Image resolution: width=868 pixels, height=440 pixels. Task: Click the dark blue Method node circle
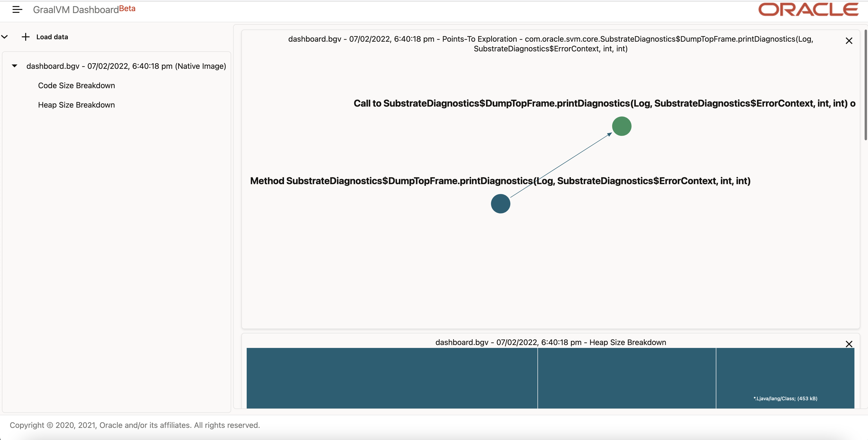point(500,204)
